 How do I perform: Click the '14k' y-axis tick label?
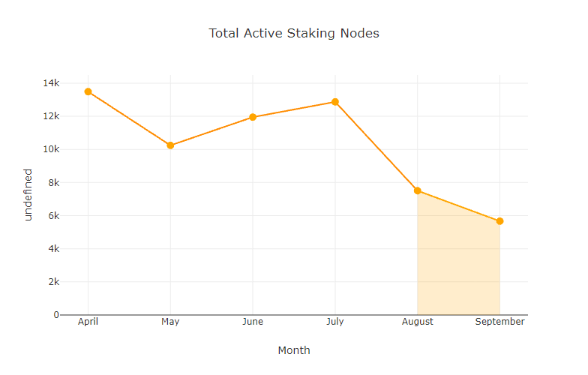(51, 83)
